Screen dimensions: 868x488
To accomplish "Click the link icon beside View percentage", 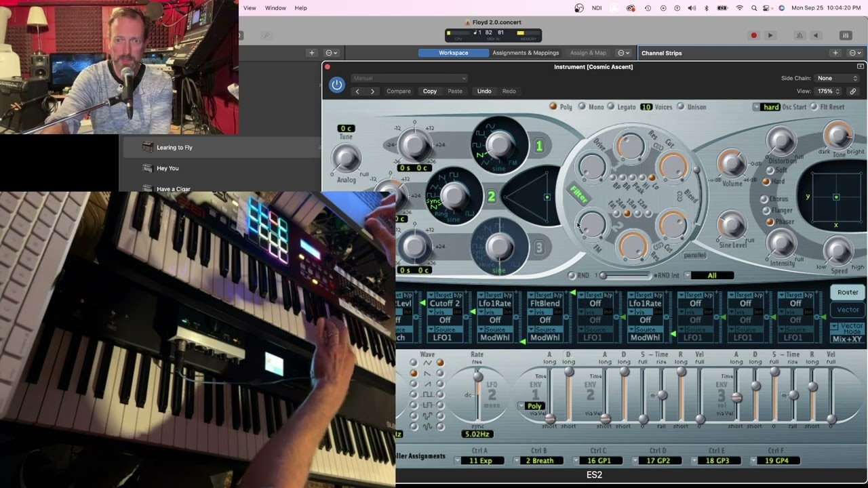I will point(852,91).
